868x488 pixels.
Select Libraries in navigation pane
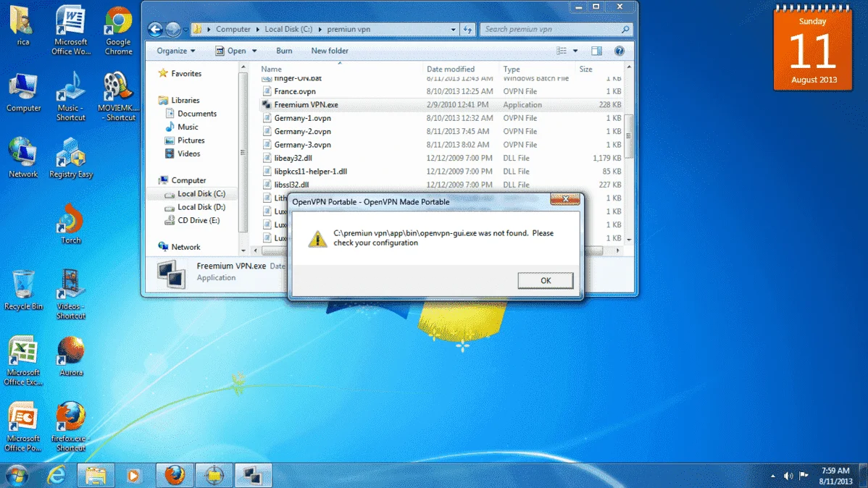pos(185,100)
